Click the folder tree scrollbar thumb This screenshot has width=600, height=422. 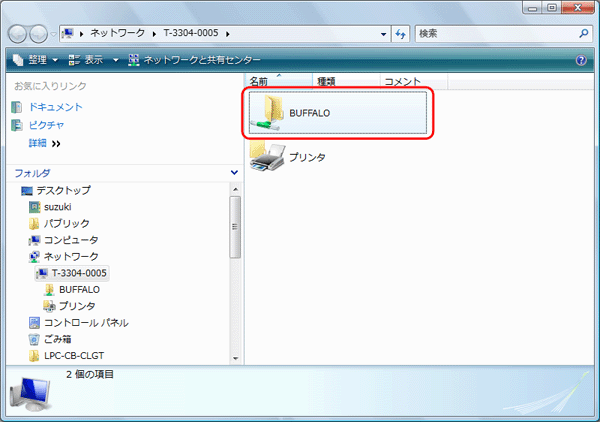pos(235,227)
